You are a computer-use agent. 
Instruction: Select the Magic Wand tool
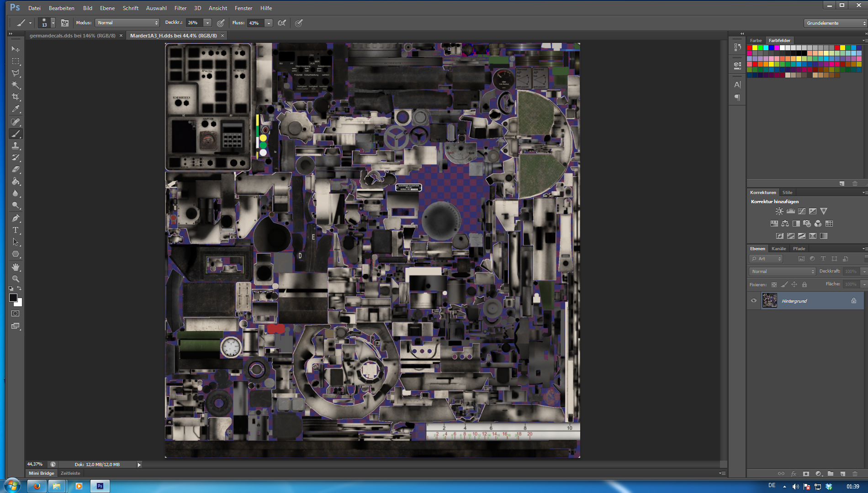coord(16,85)
